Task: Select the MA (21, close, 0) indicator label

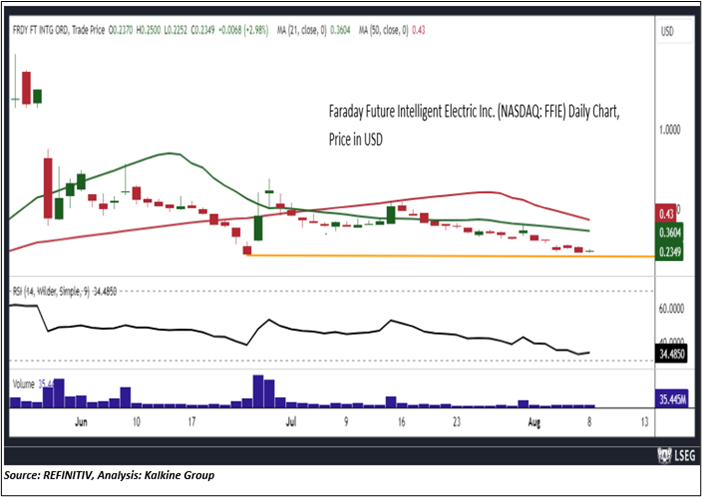Action: (x=300, y=30)
